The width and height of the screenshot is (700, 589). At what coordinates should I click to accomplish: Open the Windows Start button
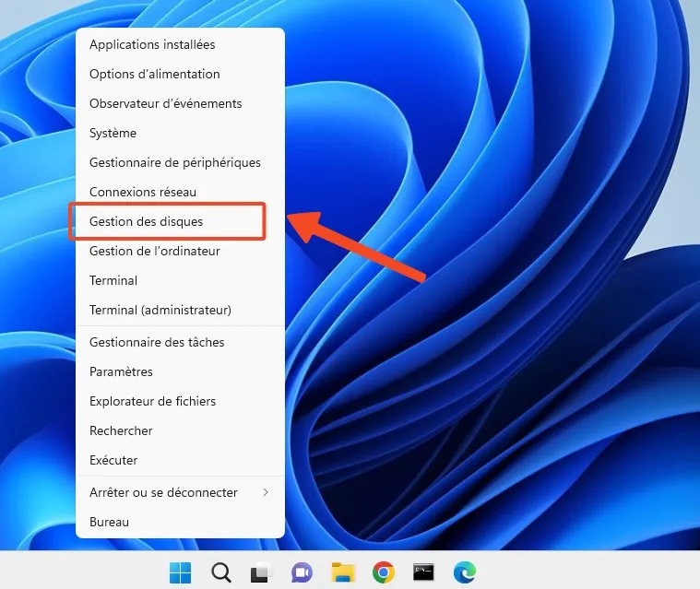pos(181,572)
